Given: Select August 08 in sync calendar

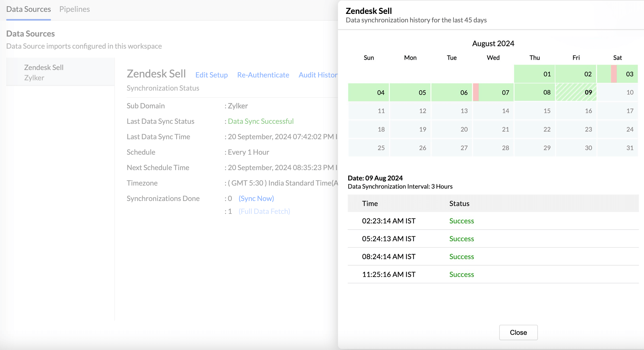Looking at the screenshot, I should coord(535,92).
